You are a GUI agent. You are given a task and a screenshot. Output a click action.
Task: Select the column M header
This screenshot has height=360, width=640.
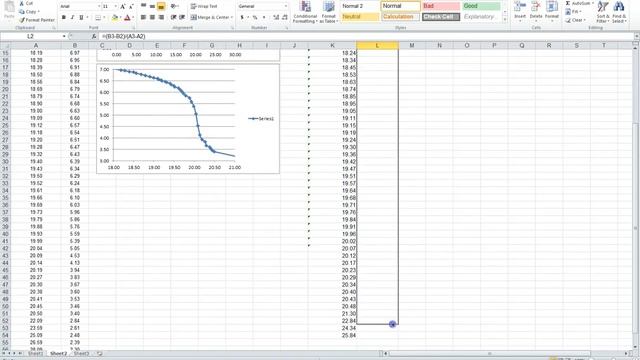click(x=412, y=45)
